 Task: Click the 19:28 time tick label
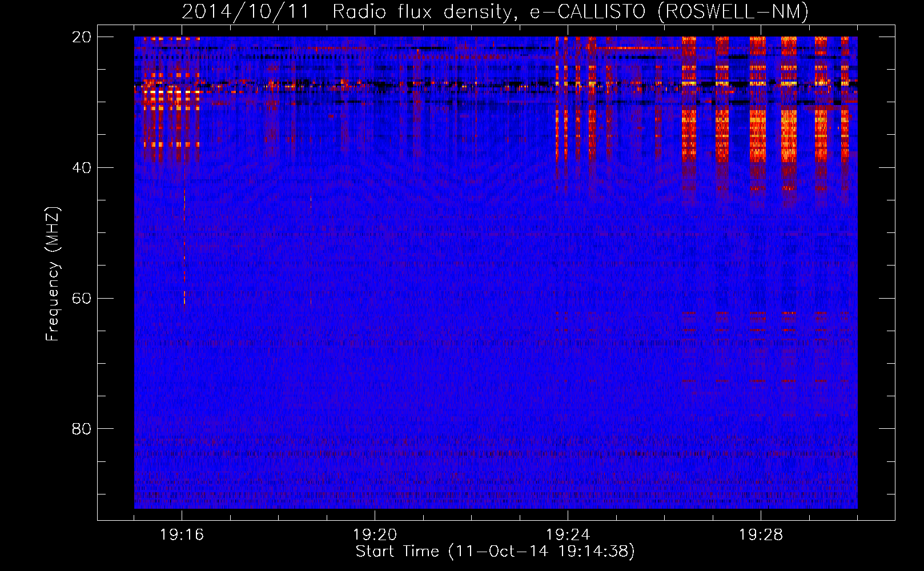(x=761, y=535)
